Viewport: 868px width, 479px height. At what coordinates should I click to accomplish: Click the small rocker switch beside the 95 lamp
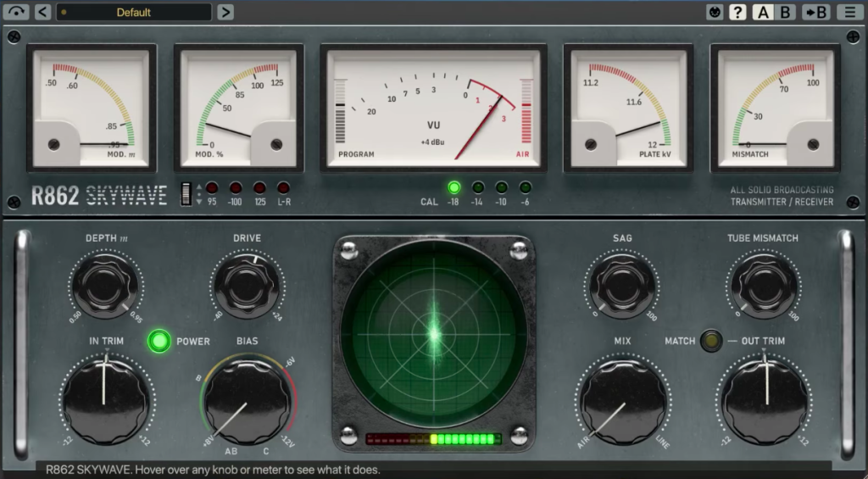(186, 194)
